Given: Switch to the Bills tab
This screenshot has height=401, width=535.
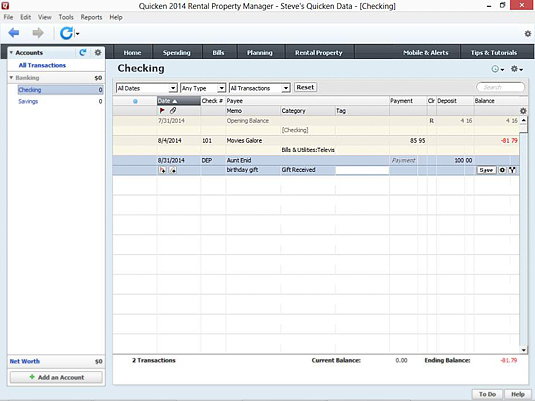Looking at the screenshot, I should click(218, 53).
